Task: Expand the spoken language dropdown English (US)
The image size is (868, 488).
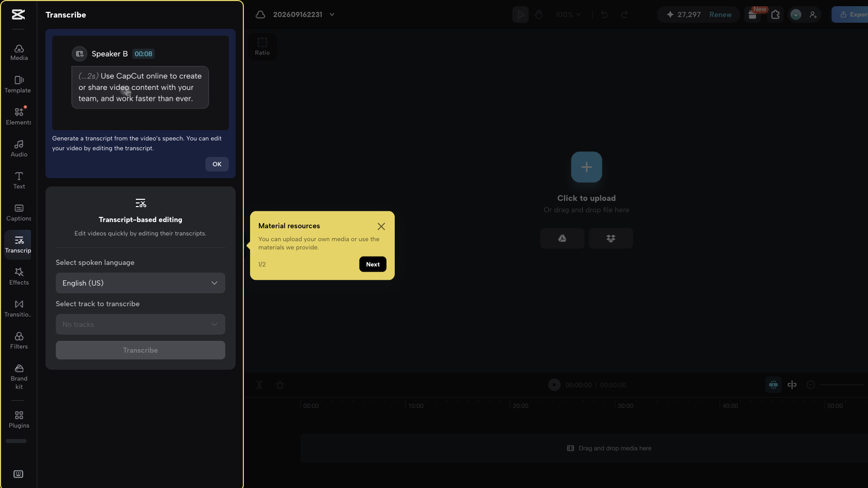Action: point(141,283)
